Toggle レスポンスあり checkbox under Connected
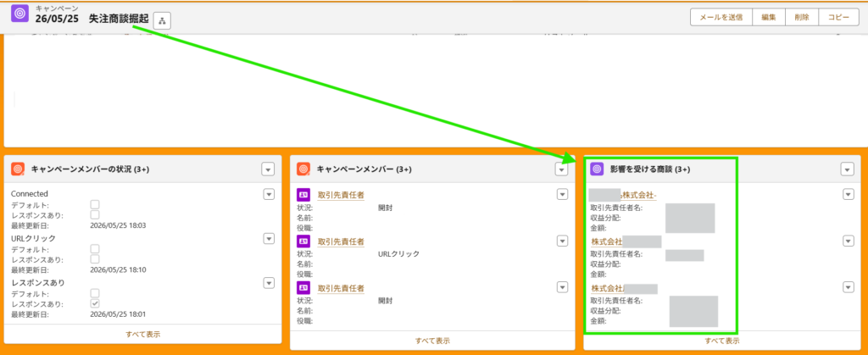This screenshot has width=868, height=355. [x=95, y=214]
